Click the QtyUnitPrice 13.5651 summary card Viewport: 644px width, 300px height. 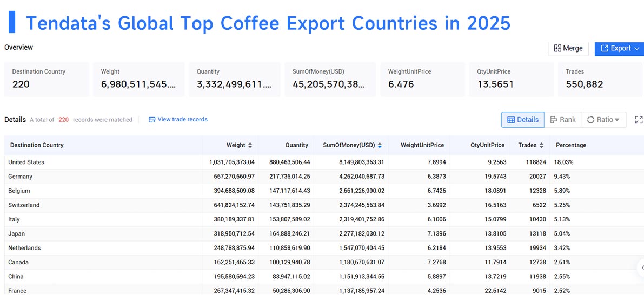(x=512, y=80)
